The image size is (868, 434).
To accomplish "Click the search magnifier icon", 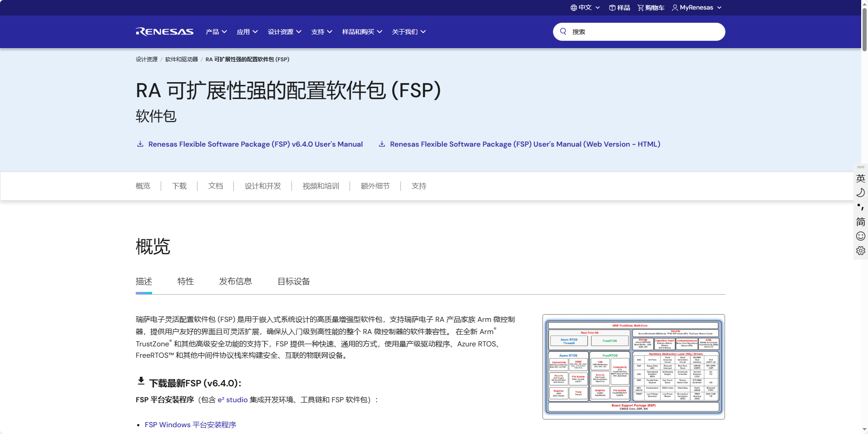I will pyautogui.click(x=563, y=31).
